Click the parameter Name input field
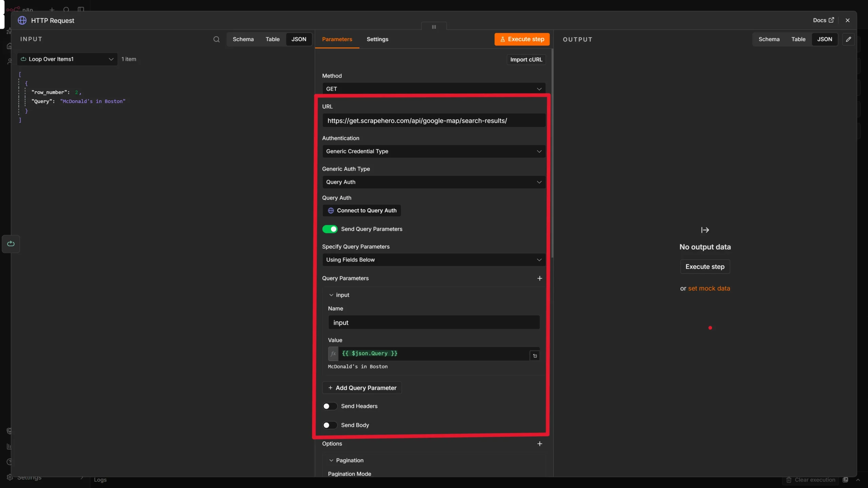The width and height of the screenshot is (868, 488). pos(434,323)
